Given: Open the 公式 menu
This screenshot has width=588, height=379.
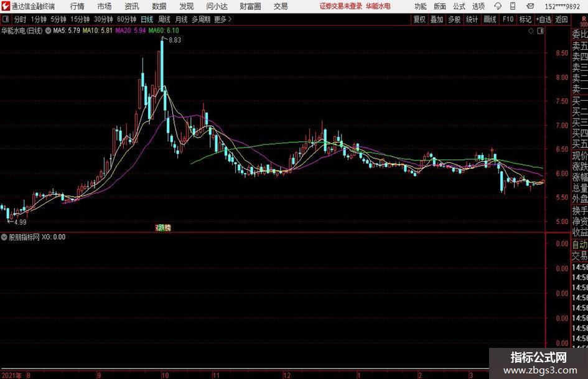Looking at the screenshot, I should pyautogui.click(x=459, y=6).
